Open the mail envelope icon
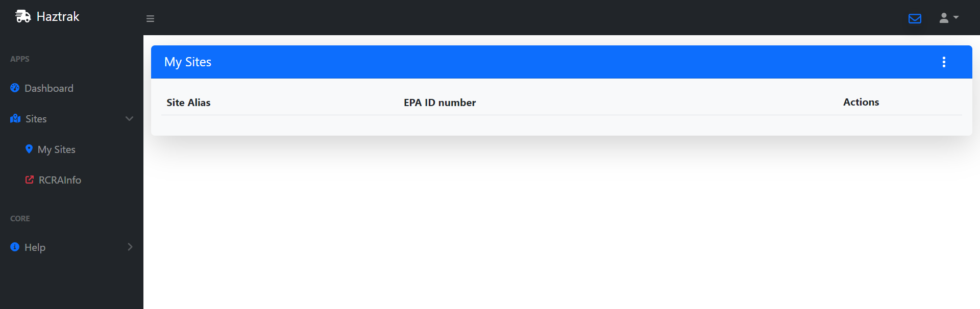Screen dimensions: 980x309 [915, 18]
